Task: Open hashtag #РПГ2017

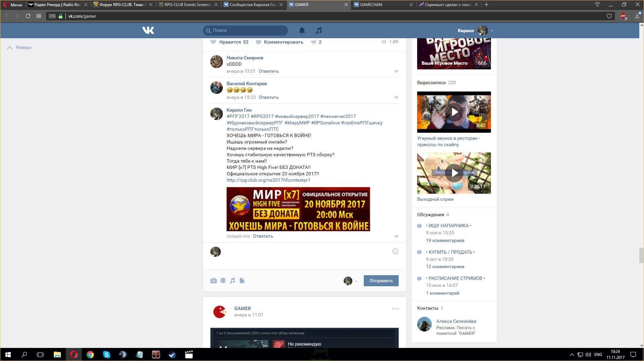Action: click(x=238, y=116)
